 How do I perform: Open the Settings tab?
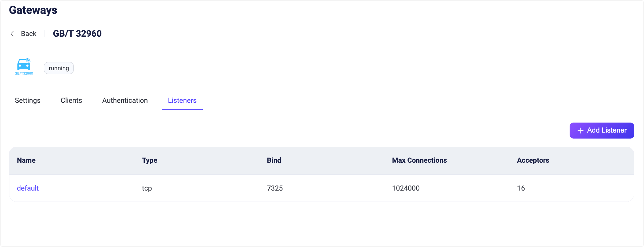pos(28,101)
